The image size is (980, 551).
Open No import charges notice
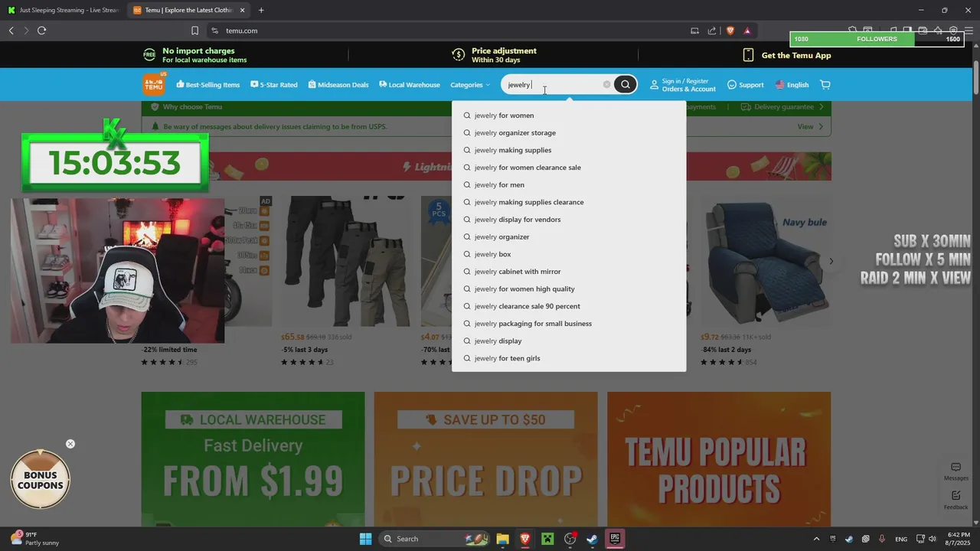pyautogui.click(x=195, y=55)
